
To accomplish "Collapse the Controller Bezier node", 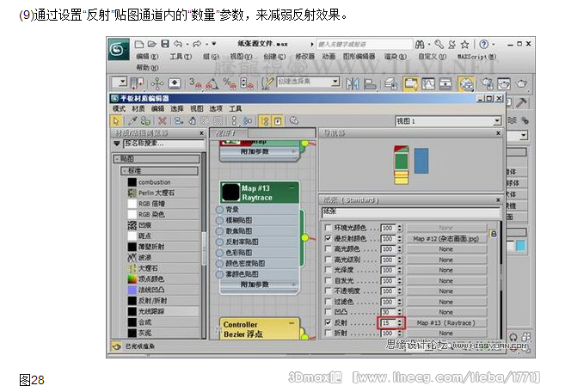I will tap(292, 323).
